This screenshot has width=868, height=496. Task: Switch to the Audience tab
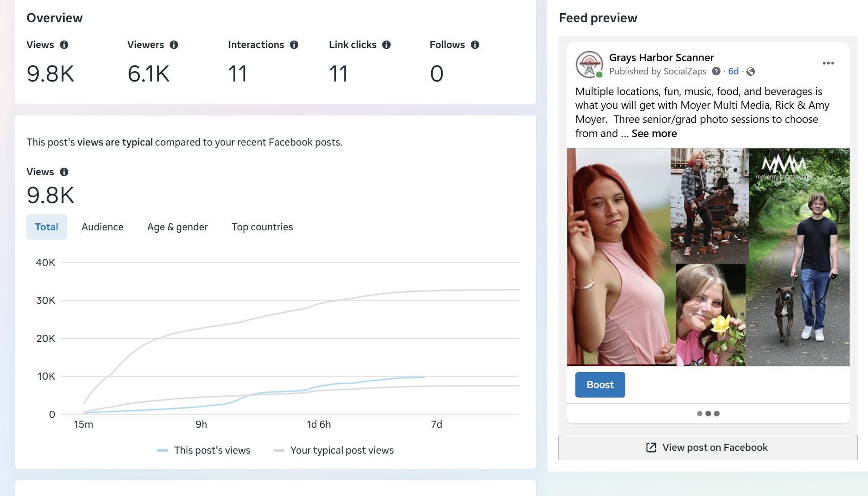(102, 227)
